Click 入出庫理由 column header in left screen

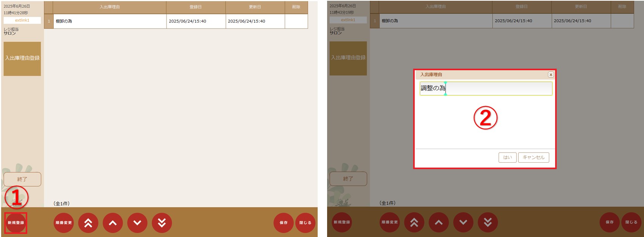tap(110, 7)
